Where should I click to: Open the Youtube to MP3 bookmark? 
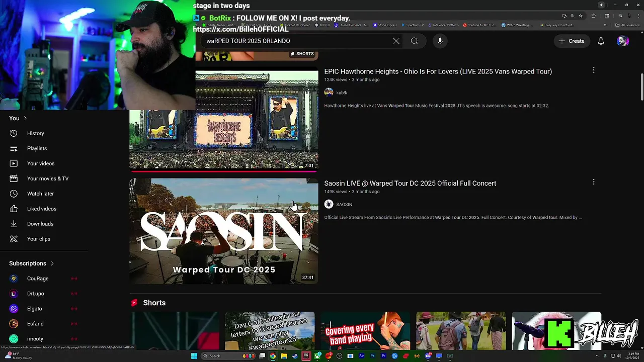click(x=479, y=25)
